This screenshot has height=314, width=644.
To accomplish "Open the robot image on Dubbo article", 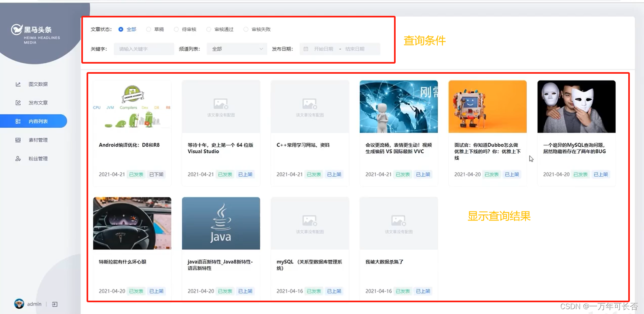I will pyautogui.click(x=488, y=107).
